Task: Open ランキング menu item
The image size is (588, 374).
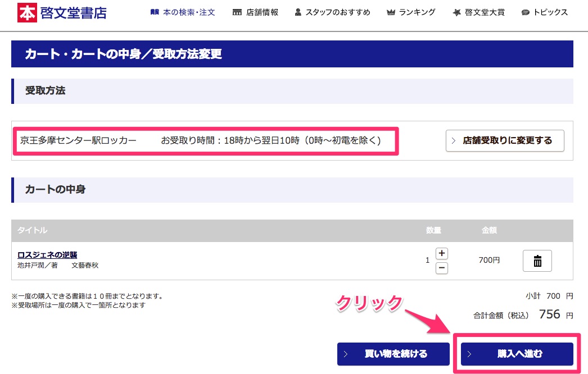Action: (x=411, y=12)
